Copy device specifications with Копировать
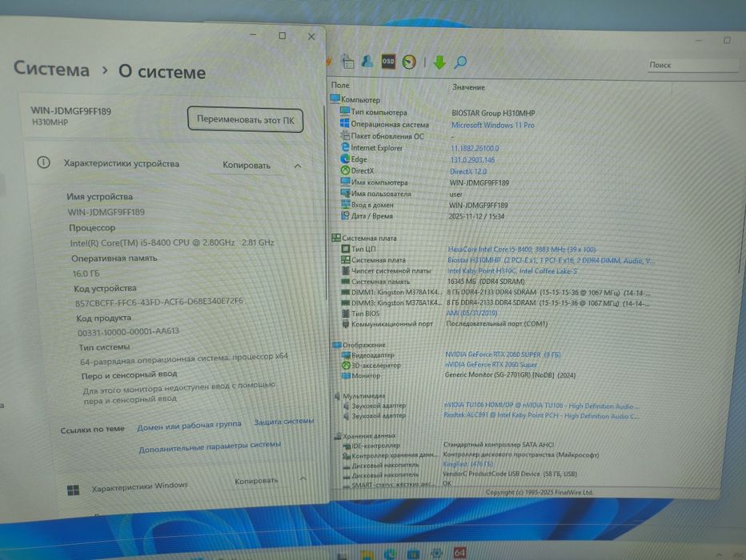Screen dimensions: 746x560 click(x=247, y=166)
